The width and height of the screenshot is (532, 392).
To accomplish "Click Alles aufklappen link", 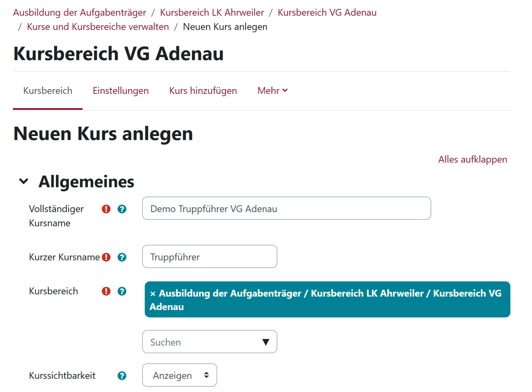I will pos(473,159).
